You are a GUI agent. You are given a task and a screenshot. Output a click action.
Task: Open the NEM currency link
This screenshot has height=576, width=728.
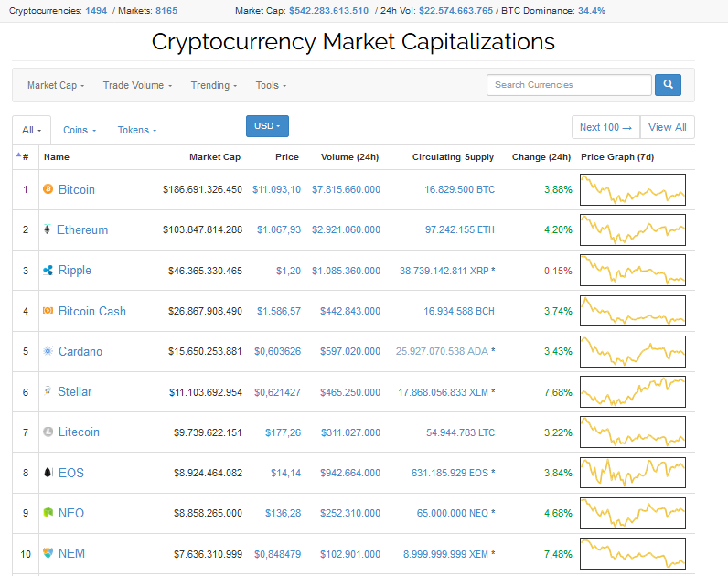71,554
